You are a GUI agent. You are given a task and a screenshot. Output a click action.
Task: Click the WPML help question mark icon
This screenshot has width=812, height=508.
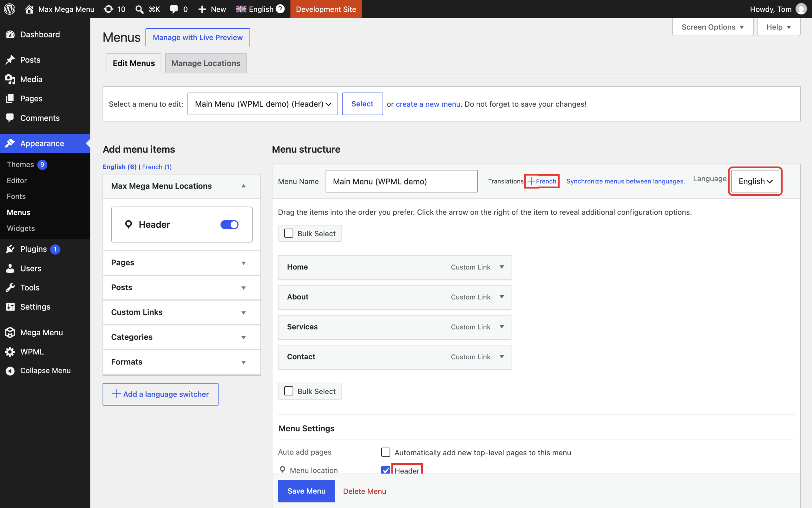pyautogui.click(x=280, y=9)
